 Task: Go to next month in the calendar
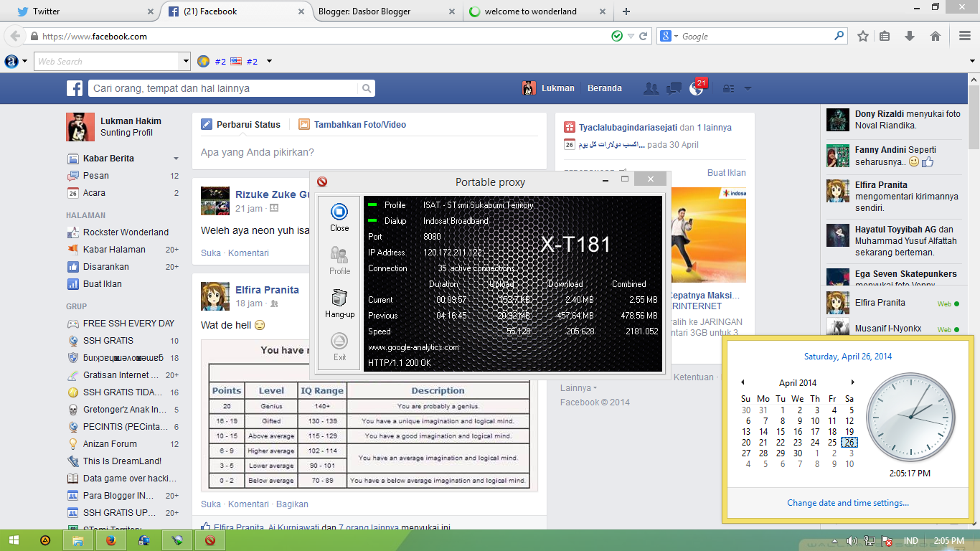coord(852,382)
